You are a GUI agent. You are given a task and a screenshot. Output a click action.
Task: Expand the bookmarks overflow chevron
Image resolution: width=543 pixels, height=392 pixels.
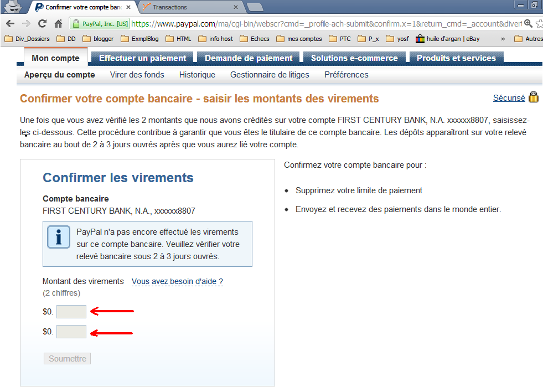(503, 39)
